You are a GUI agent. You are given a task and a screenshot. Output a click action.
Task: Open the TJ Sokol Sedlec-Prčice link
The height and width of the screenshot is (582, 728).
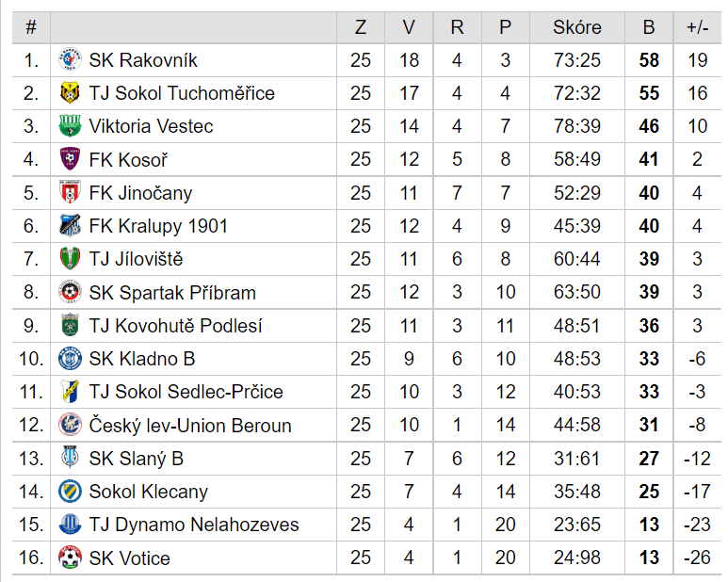pos(186,392)
